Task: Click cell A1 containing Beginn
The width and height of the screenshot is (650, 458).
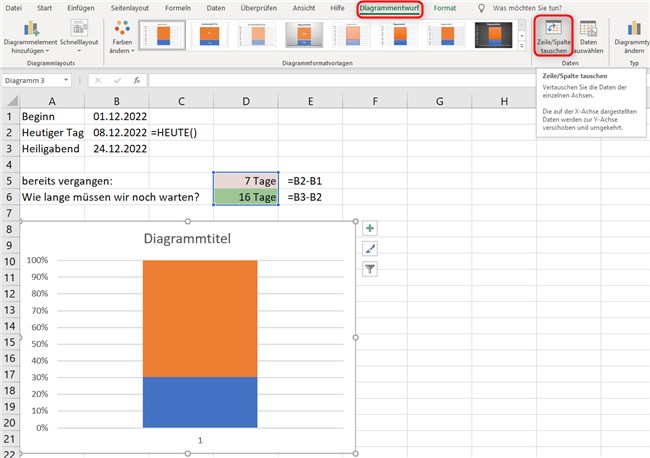Action: point(52,116)
